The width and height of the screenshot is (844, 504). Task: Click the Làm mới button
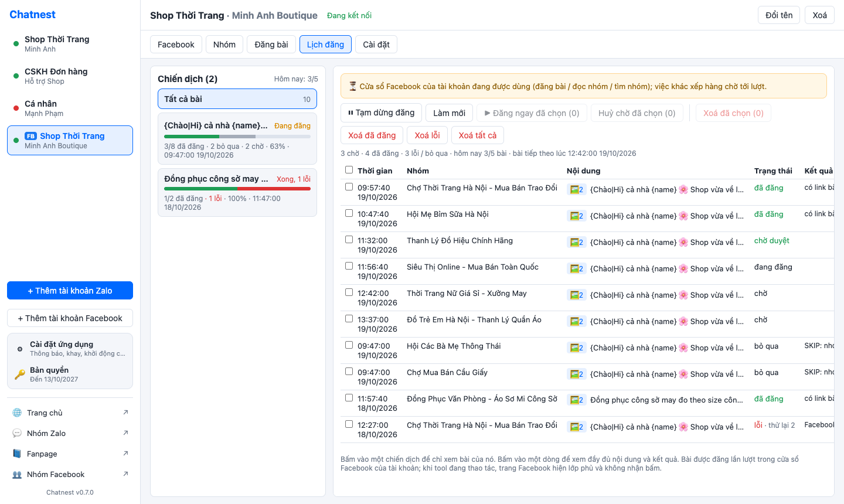point(450,113)
